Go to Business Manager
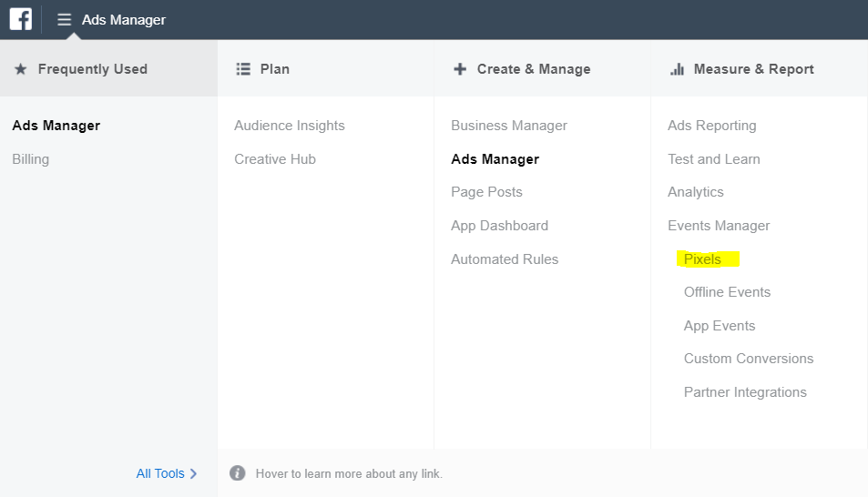Viewport: 868px width, 497px height. 509,126
